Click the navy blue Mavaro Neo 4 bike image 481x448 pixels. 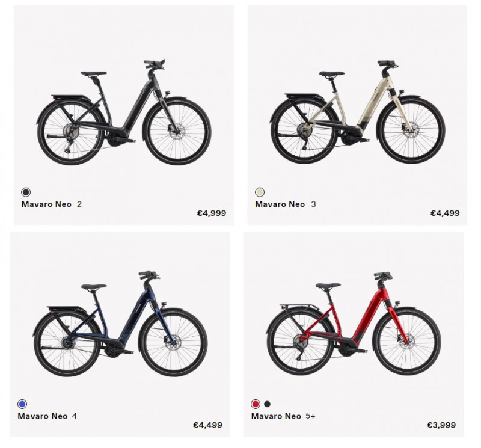[120, 324]
